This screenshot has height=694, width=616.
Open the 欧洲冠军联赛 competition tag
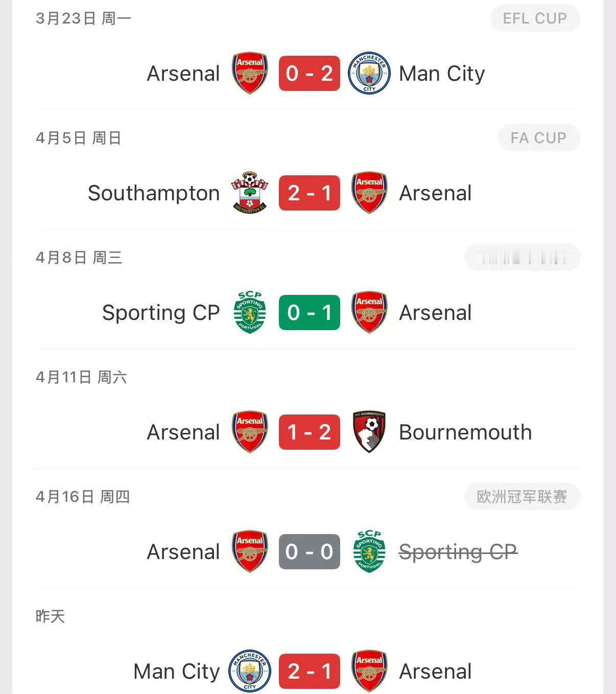[x=522, y=497]
